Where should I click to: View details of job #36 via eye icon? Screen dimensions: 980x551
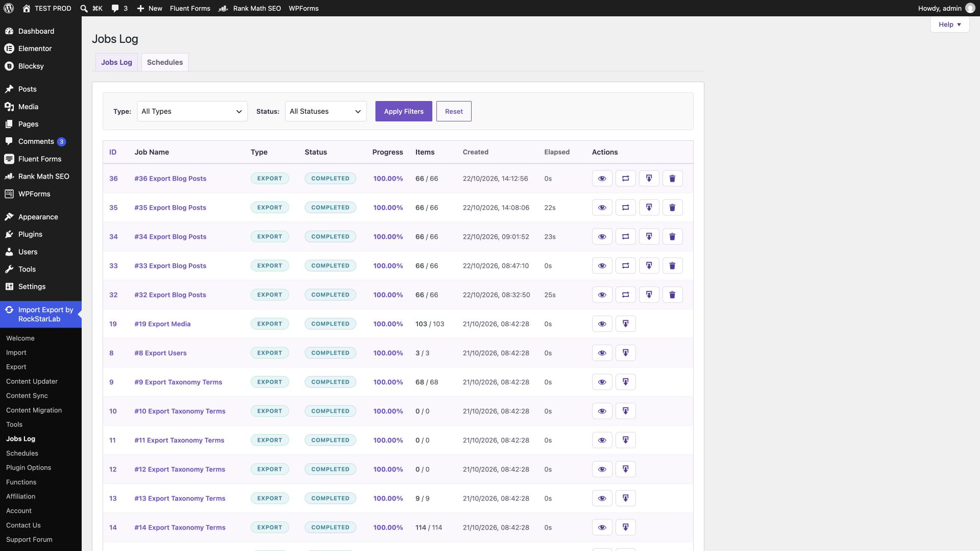(x=602, y=179)
